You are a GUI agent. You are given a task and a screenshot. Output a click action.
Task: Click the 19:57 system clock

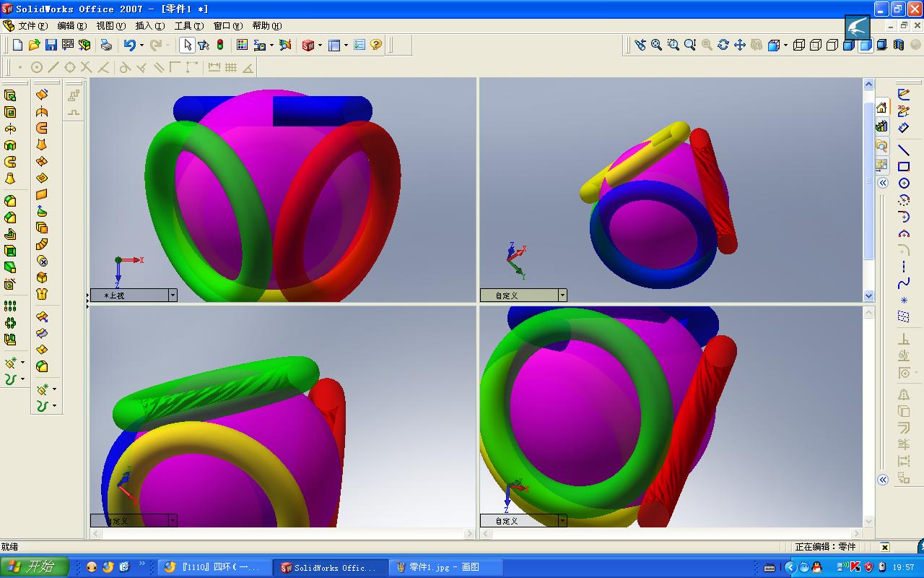pyautogui.click(x=903, y=568)
